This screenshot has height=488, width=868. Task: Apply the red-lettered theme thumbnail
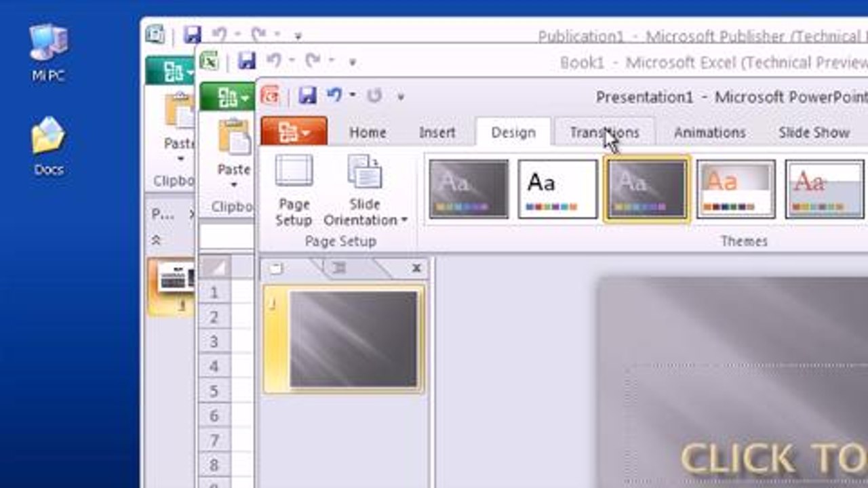825,188
